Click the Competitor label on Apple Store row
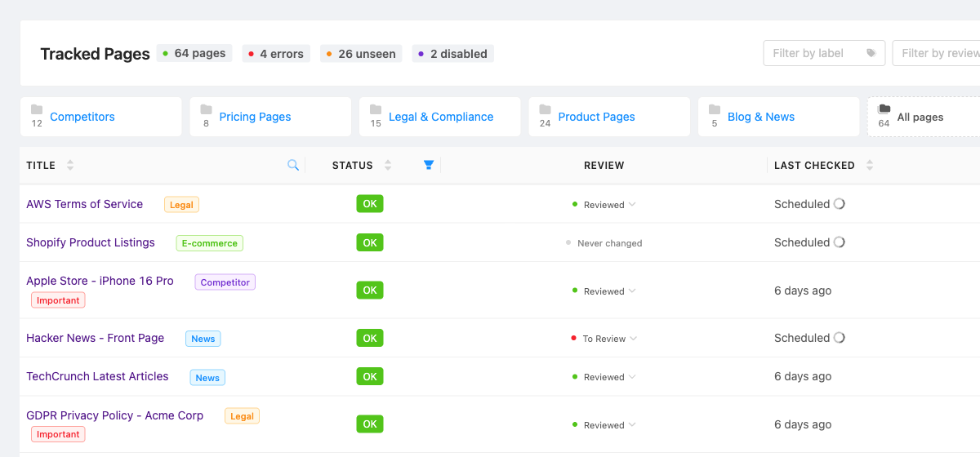Image resolution: width=980 pixels, height=457 pixels. coord(225,282)
